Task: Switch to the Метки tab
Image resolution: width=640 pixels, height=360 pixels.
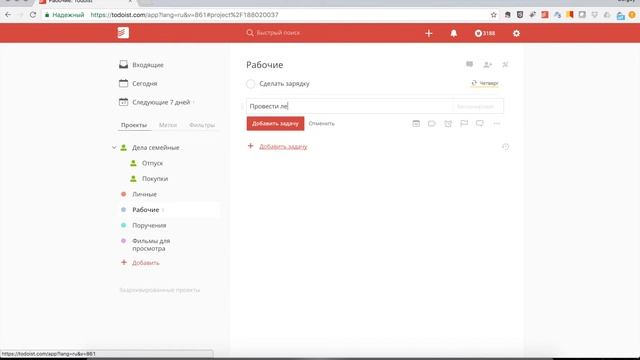Action: pyautogui.click(x=168, y=125)
